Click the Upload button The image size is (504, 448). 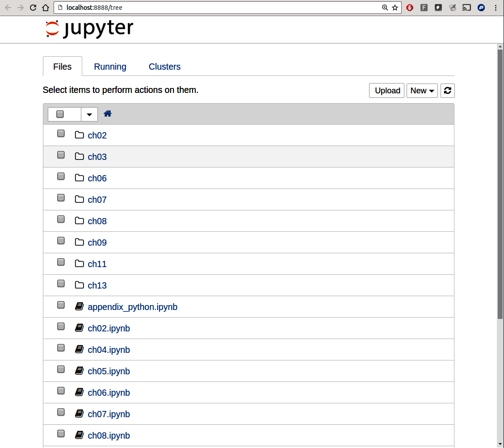point(387,91)
